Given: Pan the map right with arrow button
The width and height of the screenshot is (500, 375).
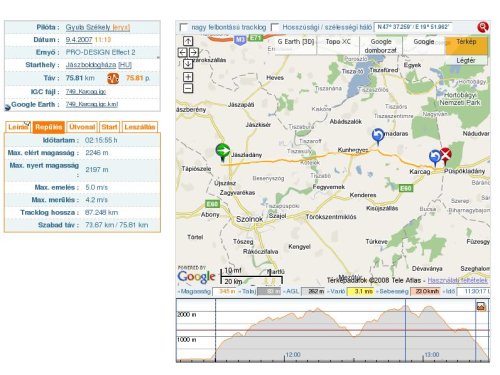Looking at the screenshot, I should coord(194,52).
